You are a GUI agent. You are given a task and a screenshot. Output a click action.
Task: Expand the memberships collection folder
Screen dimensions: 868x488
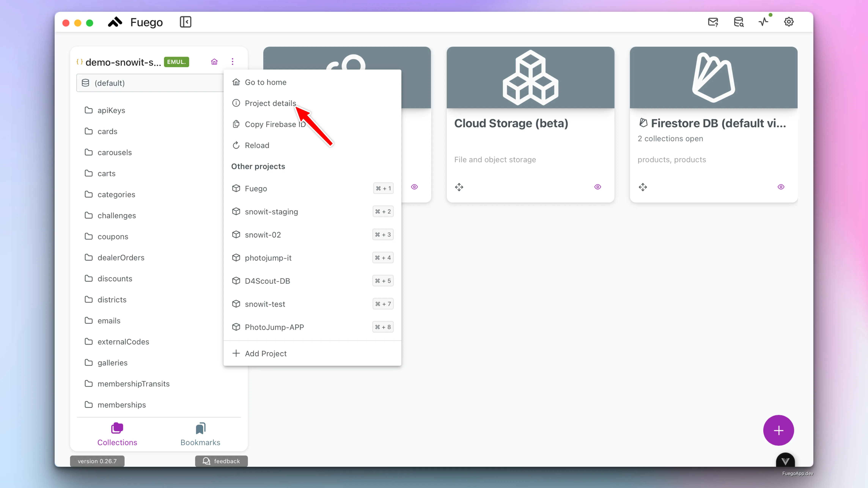[x=122, y=405]
